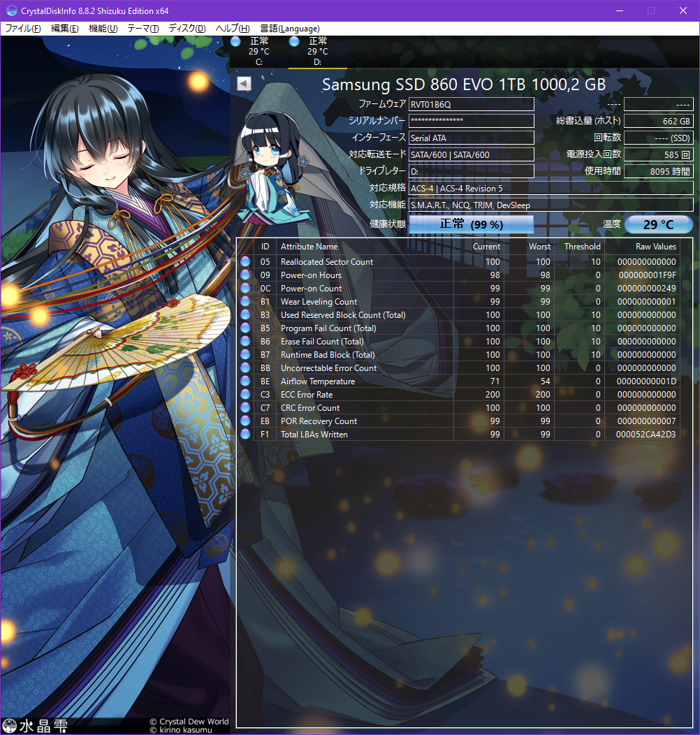
Task: Click raw value 000000001F9F
Action: pyautogui.click(x=647, y=275)
